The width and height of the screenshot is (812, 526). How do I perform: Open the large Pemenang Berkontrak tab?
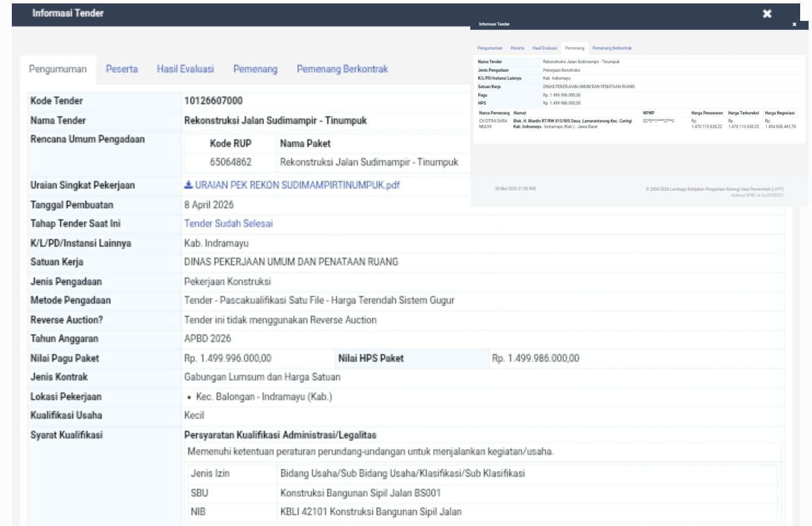click(x=342, y=69)
